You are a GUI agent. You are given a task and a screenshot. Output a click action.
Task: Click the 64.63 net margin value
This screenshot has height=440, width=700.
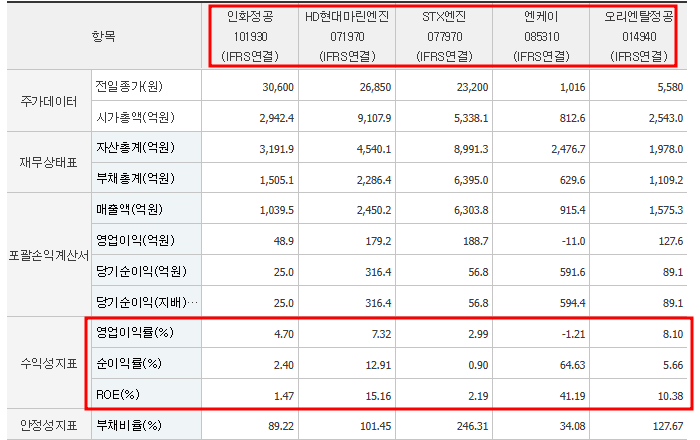click(x=572, y=365)
